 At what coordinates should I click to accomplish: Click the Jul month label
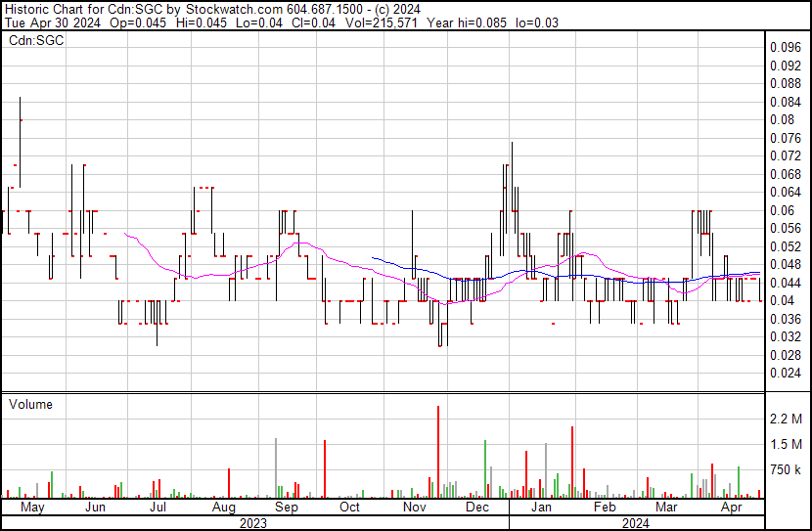tap(158, 508)
